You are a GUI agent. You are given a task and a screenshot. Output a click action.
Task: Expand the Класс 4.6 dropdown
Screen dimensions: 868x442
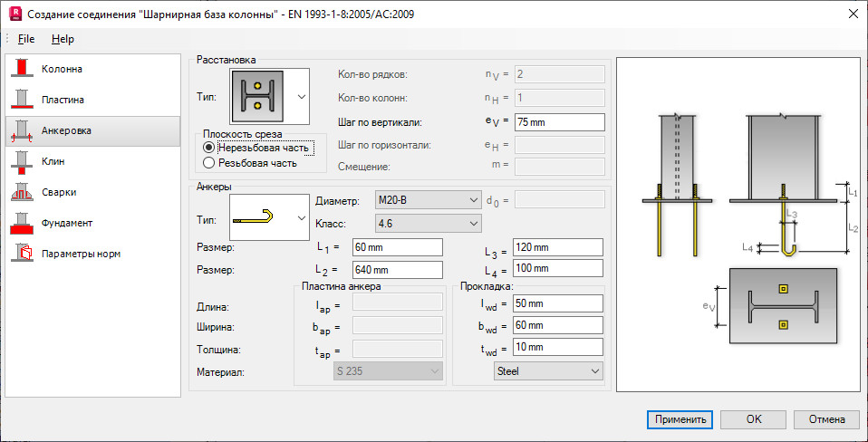[x=428, y=223]
